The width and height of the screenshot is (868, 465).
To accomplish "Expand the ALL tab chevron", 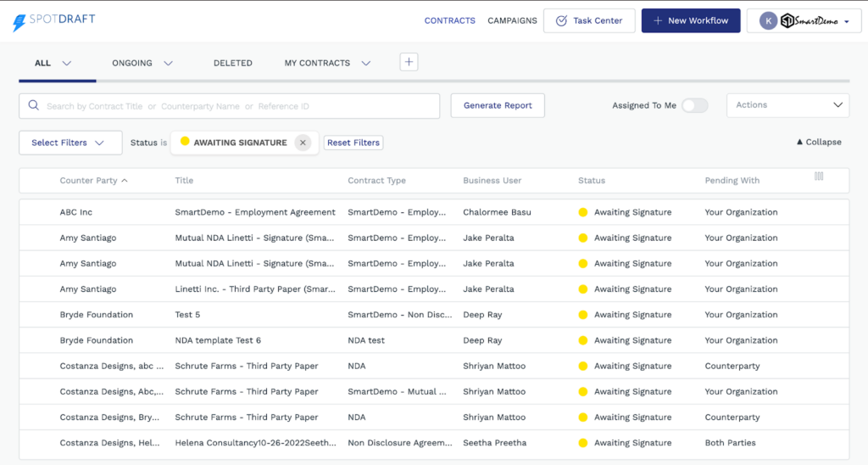I will click(x=67, y=63).
